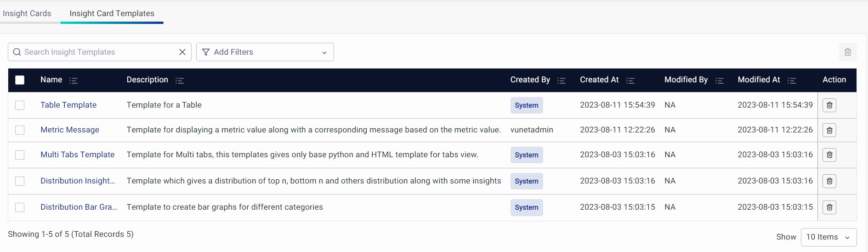
Task: Open the Multi Tabs Template link
Action: (77, 155)
